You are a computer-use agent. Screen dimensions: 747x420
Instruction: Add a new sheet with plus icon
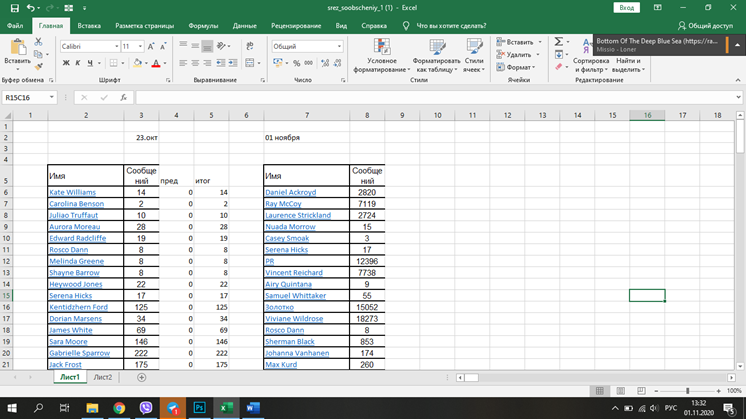click(141, 377)
